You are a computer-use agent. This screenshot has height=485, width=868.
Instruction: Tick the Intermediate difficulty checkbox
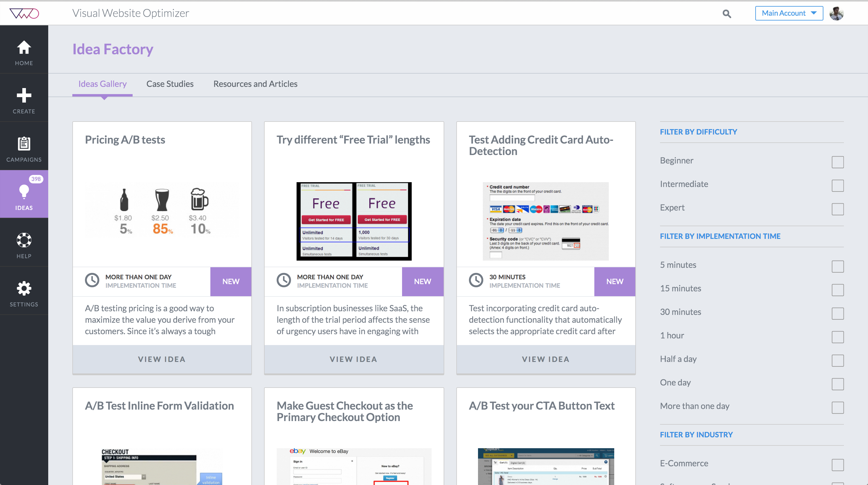pos(837,185)
